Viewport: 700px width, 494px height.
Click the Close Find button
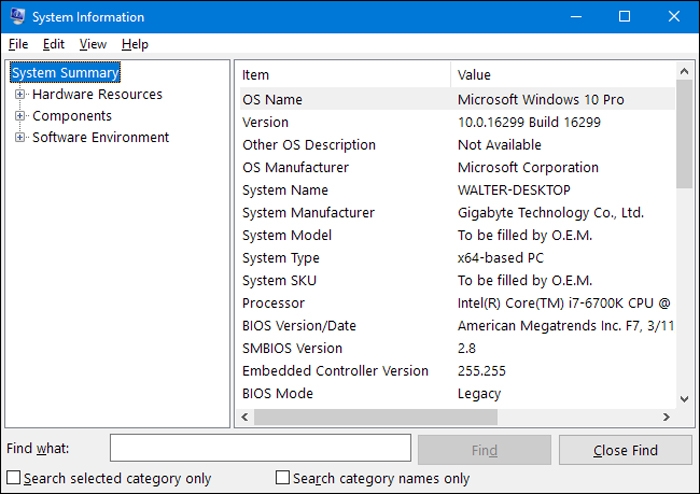pyautogui.click(x=625, y=450)
